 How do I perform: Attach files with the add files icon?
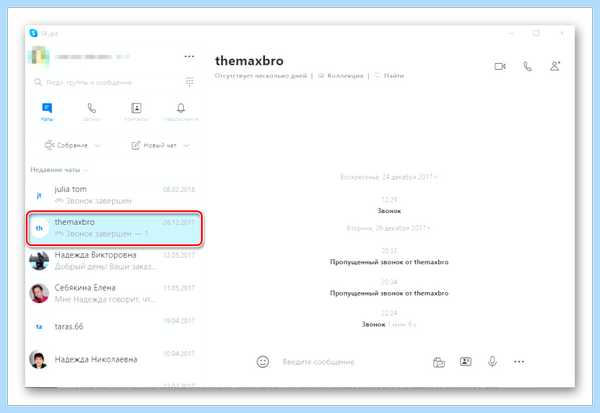[439, 362]
